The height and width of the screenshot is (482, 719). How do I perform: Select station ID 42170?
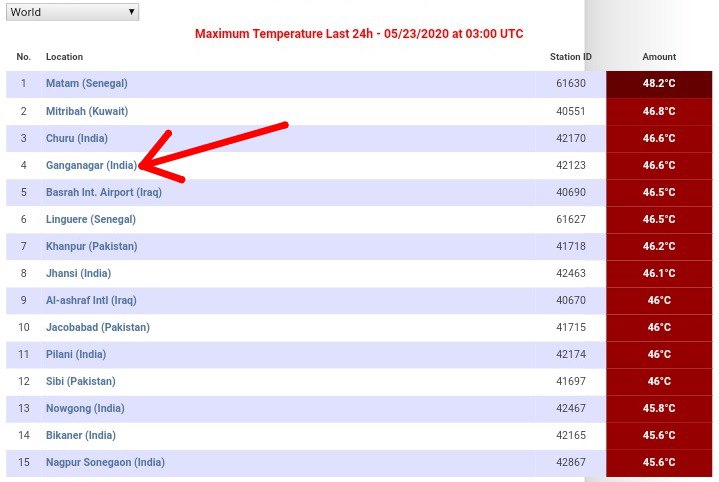pos(570,139)
